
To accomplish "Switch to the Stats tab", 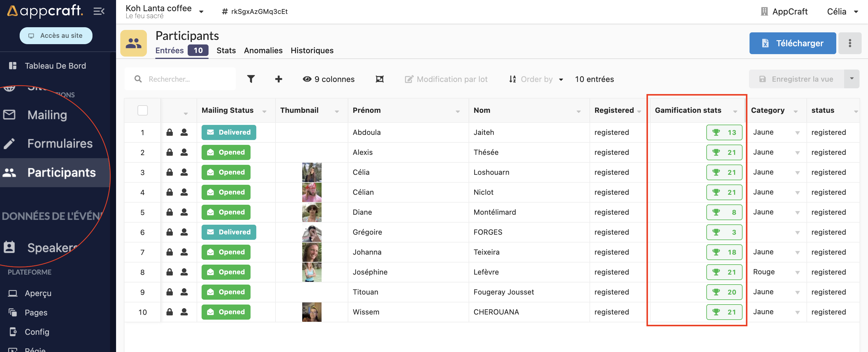I will click(226, 50).
